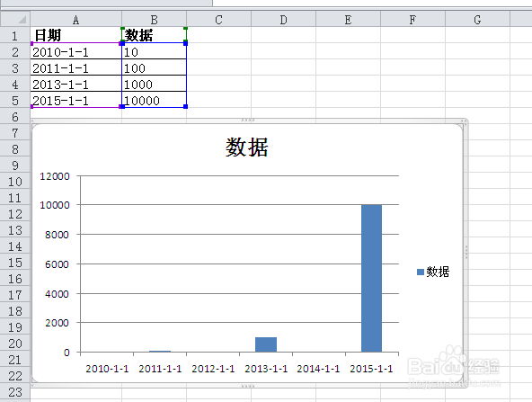Screen dimensions: 532x402
Task: Select row 3 header
Action: 15,68
